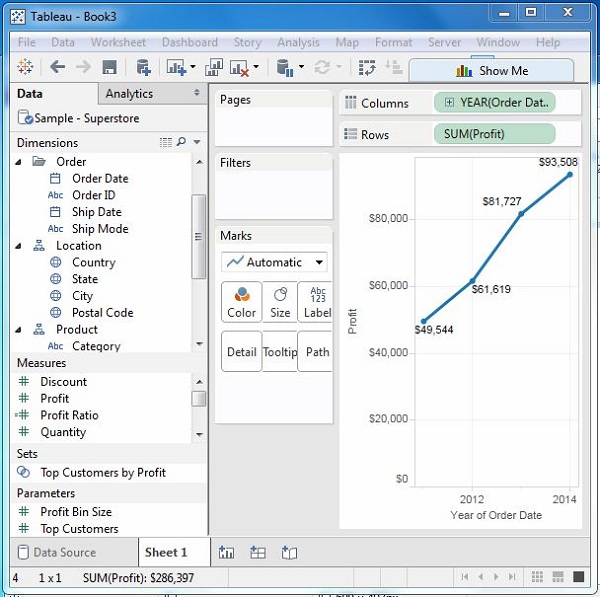
Task: Click the Tableau logo start page icon
Action: point(25,68)
